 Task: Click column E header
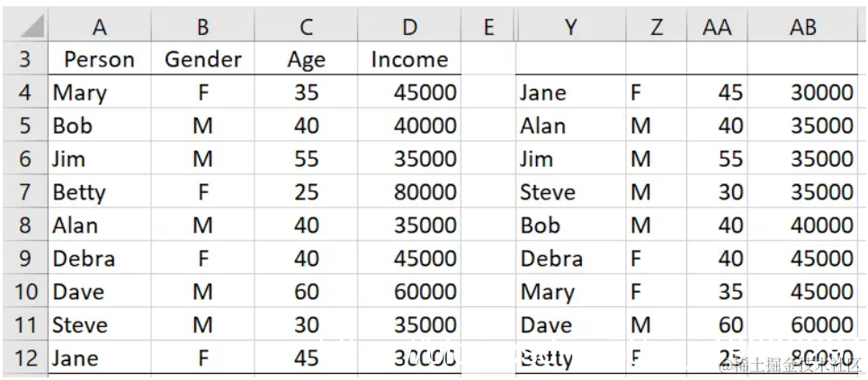(488, 28)
